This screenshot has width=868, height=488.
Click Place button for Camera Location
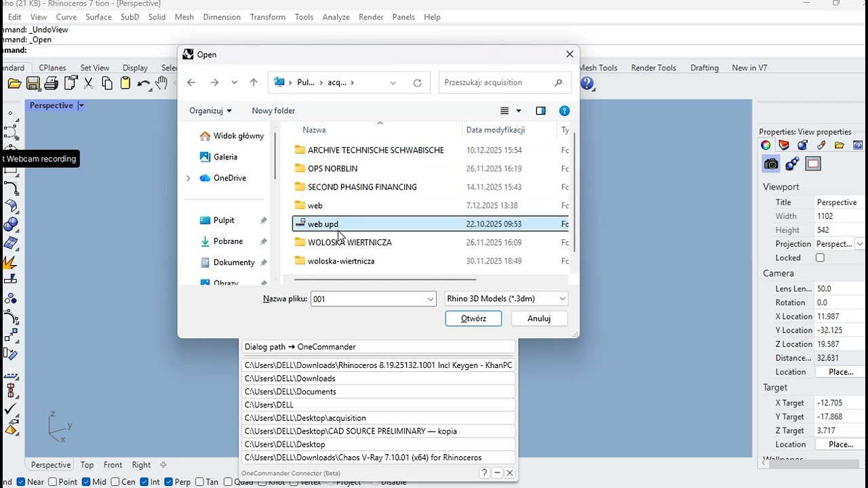click(x=840, y=372)
